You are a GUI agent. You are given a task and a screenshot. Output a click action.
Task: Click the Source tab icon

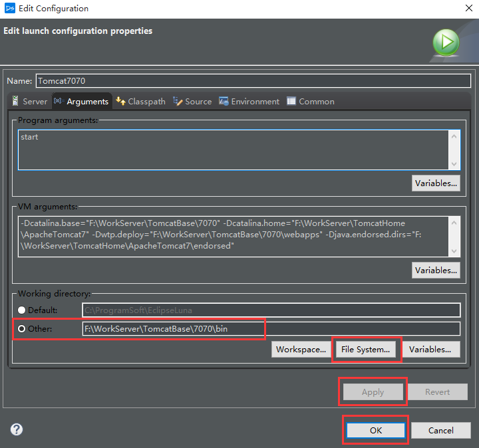(x=178, y=101)
